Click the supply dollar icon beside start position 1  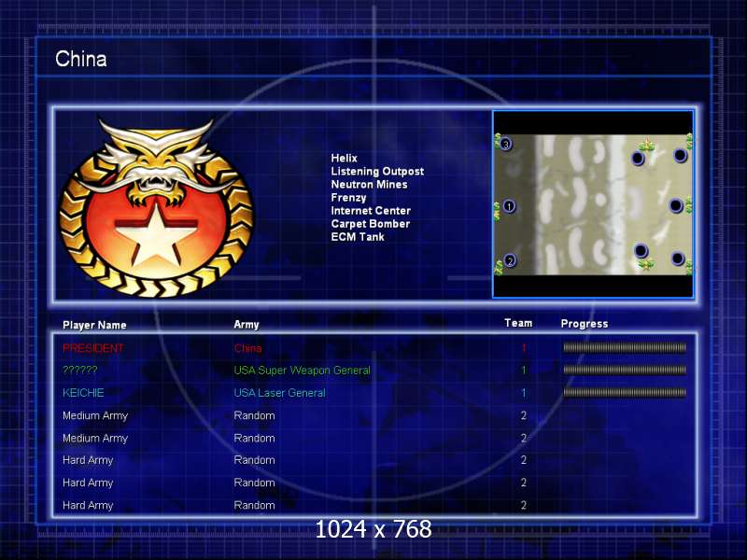point(497,210)
